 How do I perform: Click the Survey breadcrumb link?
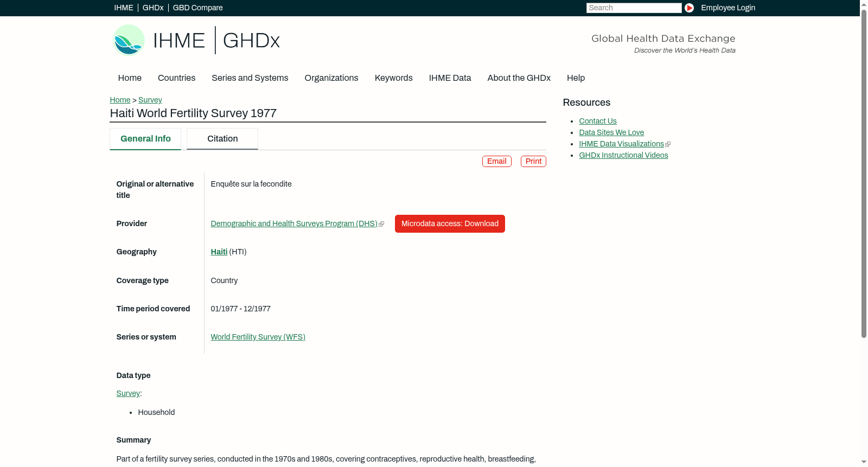pyautogui.click(x=150, y=100)
